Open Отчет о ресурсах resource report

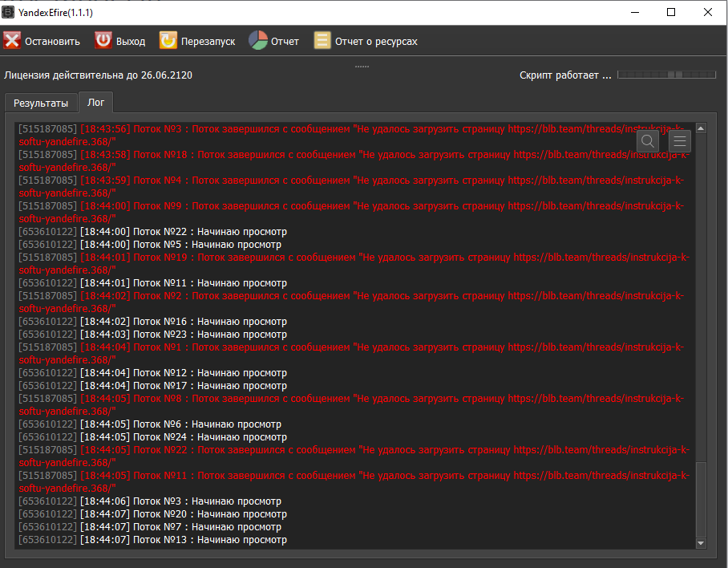click(x=322, y=41)
